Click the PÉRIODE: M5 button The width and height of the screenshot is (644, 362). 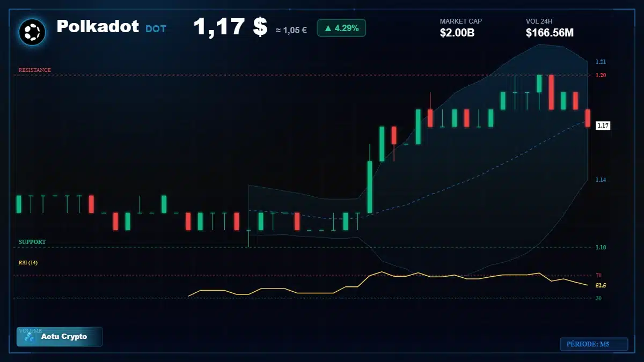[x=594, y=344]
